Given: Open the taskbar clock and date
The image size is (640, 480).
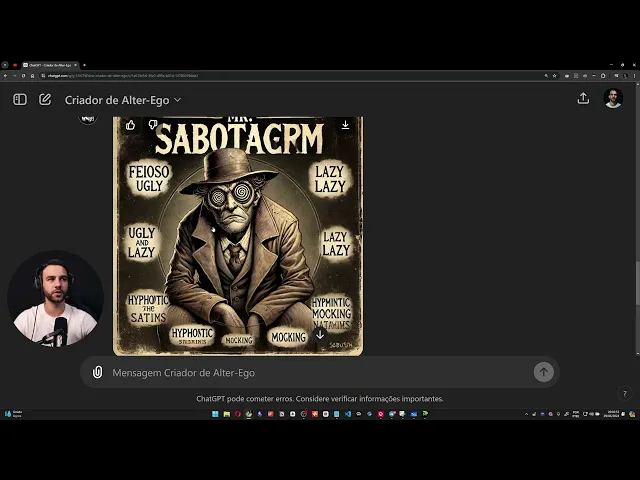Looking at the screenshot, I should click(x=613, y=414).
